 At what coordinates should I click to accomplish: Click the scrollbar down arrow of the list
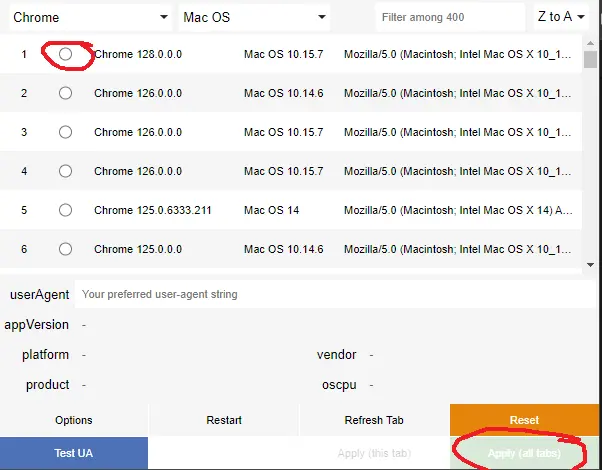point(590,265)
